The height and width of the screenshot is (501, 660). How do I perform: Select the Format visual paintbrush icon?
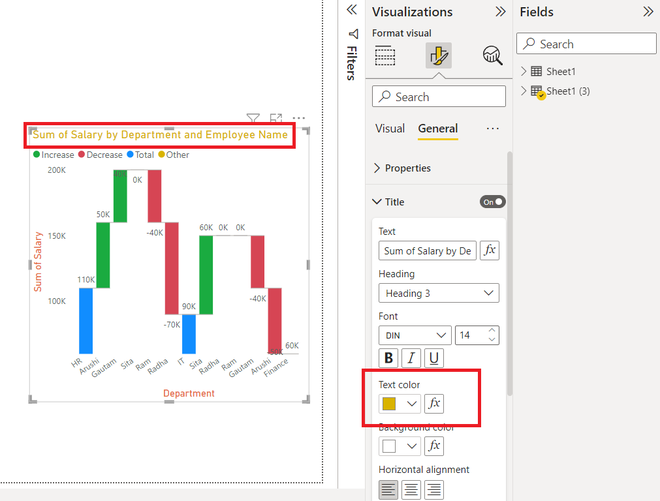439,55
